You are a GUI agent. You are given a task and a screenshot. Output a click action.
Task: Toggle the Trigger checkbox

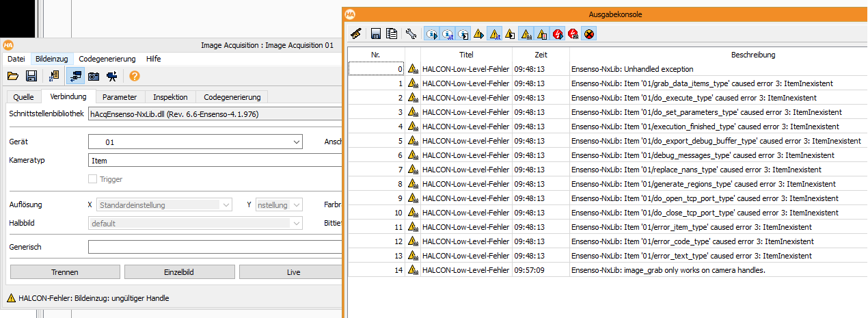click(93, 179)
